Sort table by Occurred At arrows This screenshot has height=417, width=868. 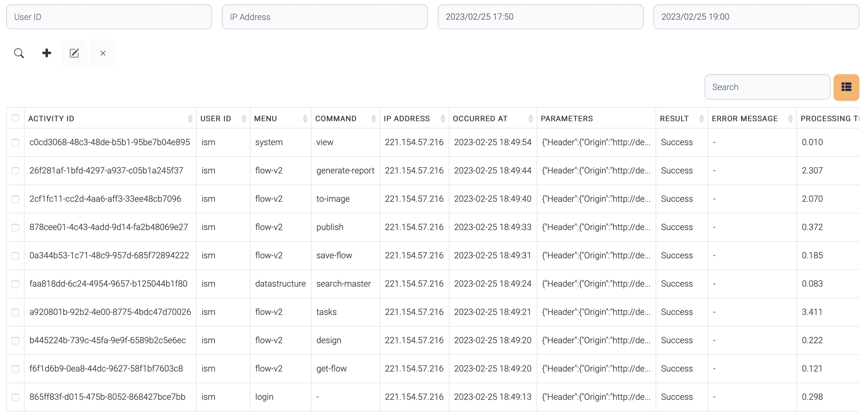(x=530, y=119)
